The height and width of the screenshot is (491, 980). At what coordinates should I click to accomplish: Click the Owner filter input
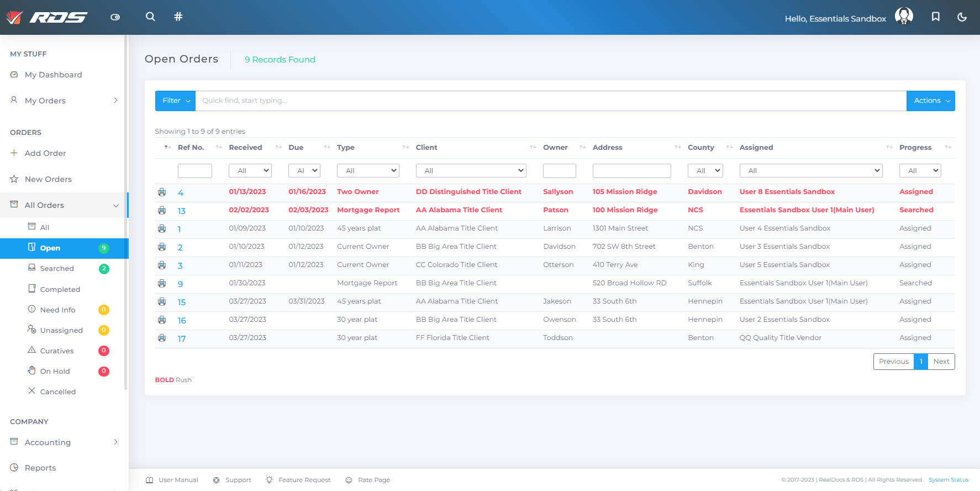point(560,171)
